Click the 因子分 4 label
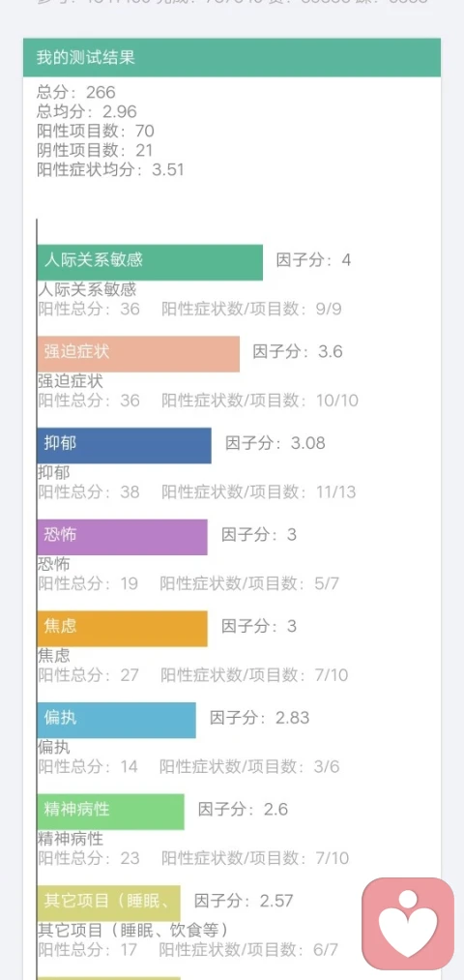Image resolution: width=464 pixels, height=980 pixels. point(313,260)
